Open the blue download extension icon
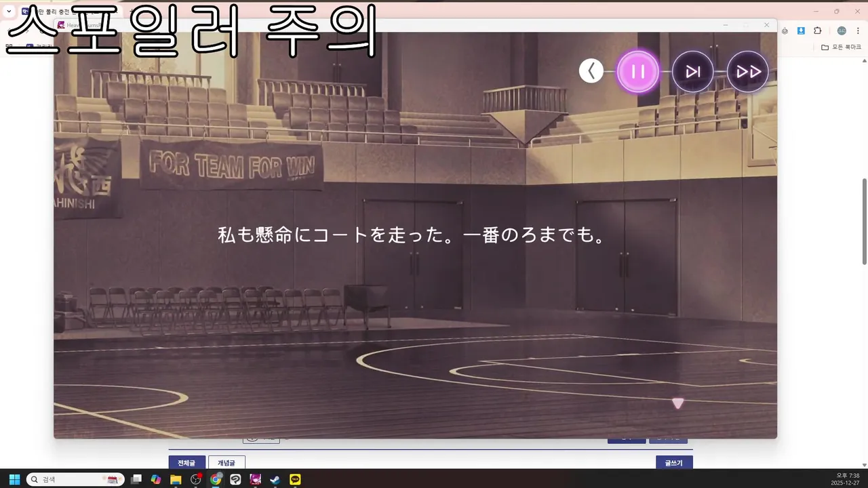 coord(801,30)
